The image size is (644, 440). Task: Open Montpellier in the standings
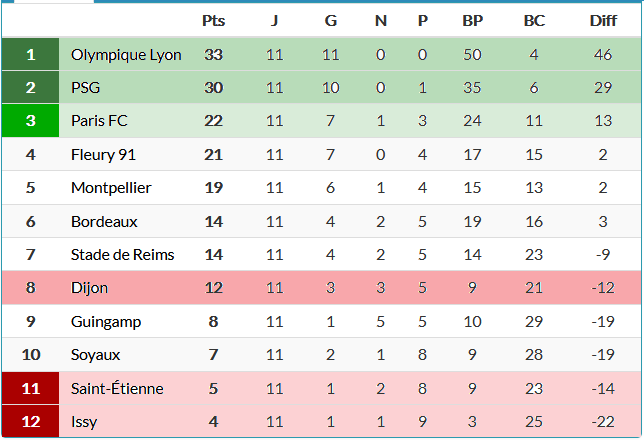click(x=111, y=188)
